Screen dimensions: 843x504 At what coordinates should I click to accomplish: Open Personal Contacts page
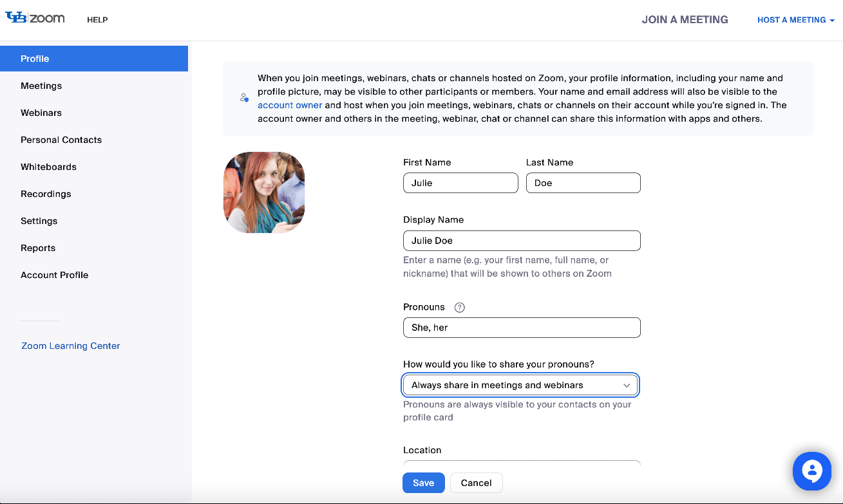click(x=61, y=140)
